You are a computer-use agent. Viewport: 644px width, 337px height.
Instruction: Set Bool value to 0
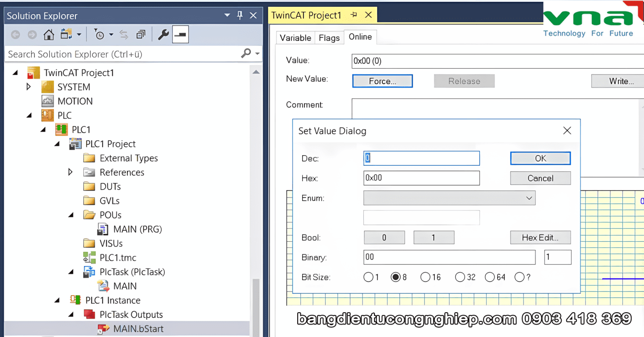click(385, 238)
